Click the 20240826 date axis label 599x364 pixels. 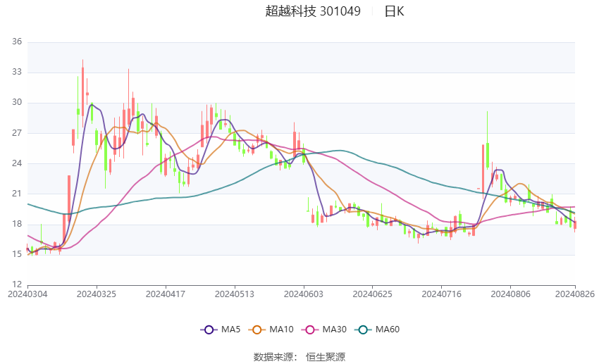pyautogui.click(x=575, y=294)
